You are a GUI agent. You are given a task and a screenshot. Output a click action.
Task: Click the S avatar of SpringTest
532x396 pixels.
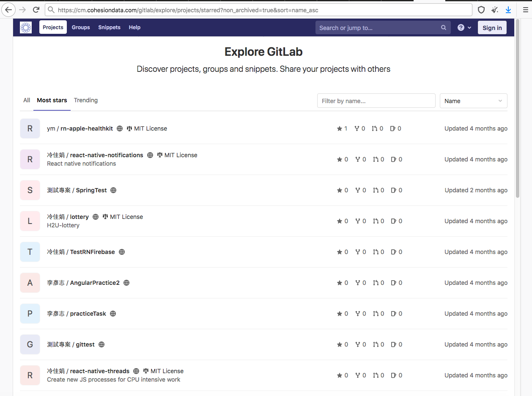pos(30,190)
